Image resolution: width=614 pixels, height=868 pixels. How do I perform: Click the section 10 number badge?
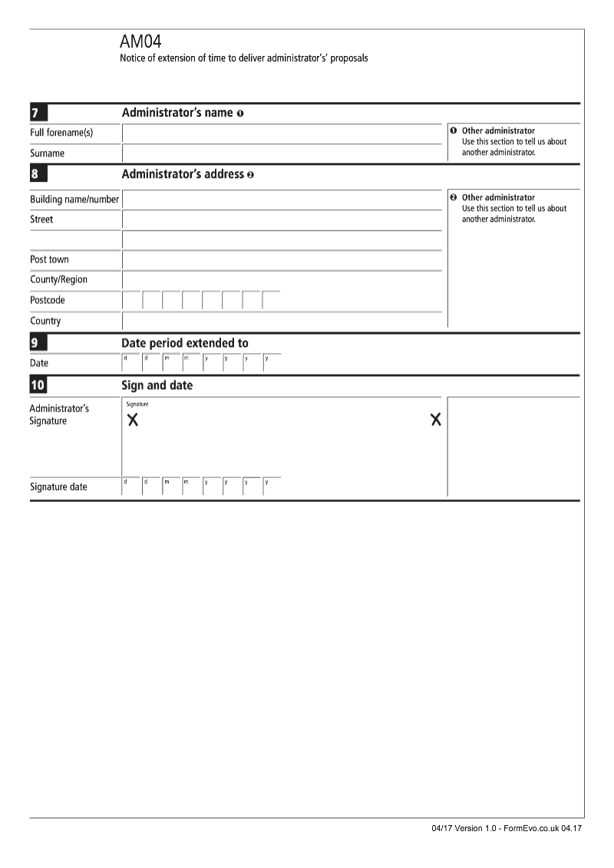38,385
